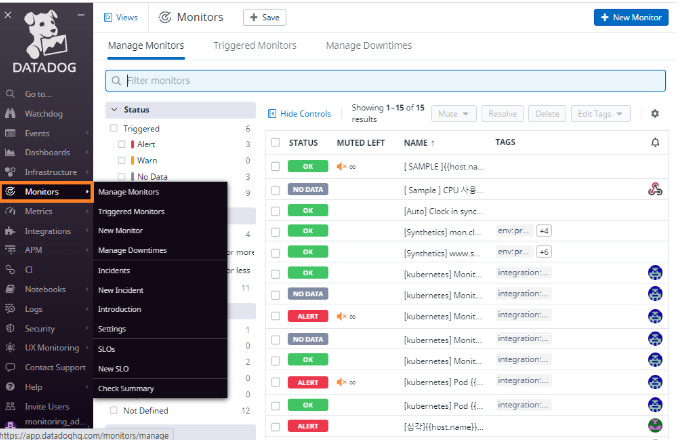Open Watchdog binoculars icon
The height and width of the screenshot is (447, 688).
[x=10, y=114]
